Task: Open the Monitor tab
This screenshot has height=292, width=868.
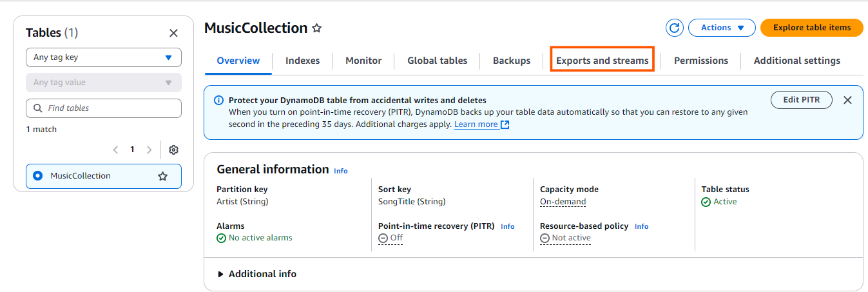Action: click(363, 61)
